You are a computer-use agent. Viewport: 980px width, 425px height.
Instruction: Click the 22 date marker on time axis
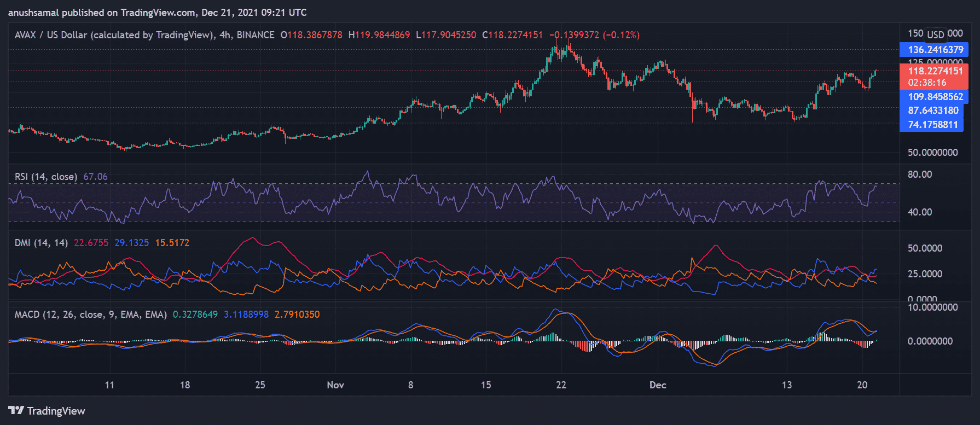[x=561, y=385]
